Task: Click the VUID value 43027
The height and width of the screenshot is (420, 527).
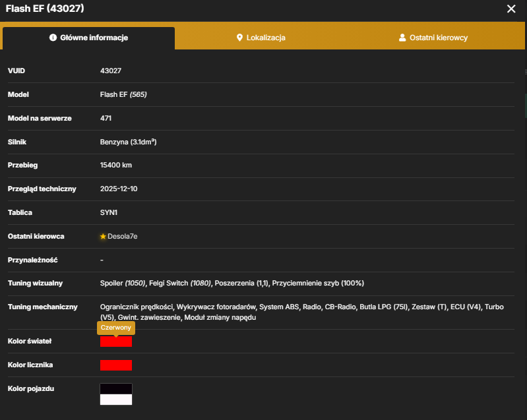Action: coord(111,71)
